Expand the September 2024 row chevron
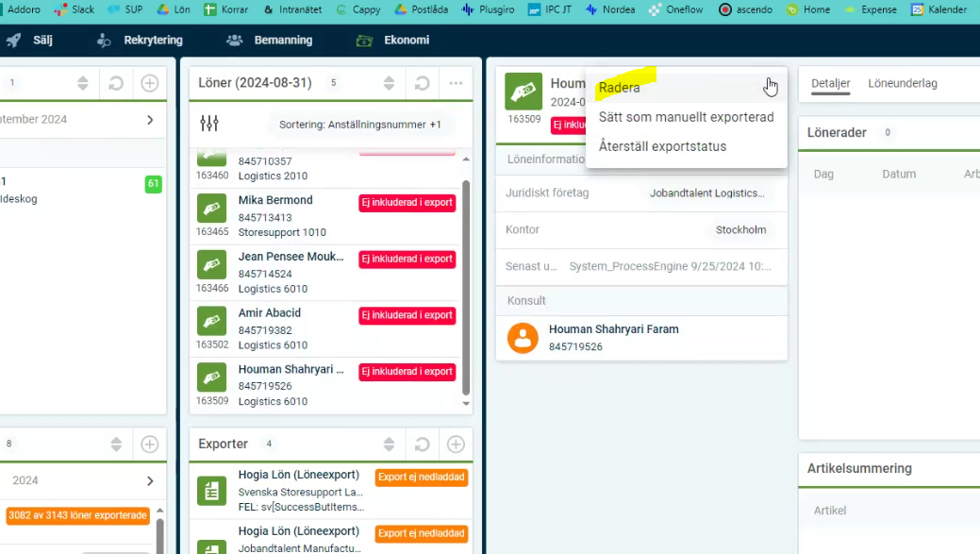Screen dimensions: 980x554 (x=149, y=120)
